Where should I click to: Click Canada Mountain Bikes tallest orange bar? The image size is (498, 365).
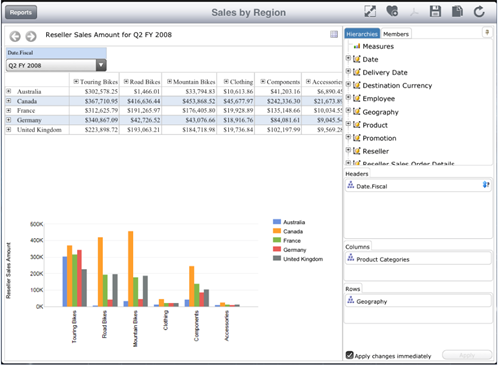pos(130,269)
